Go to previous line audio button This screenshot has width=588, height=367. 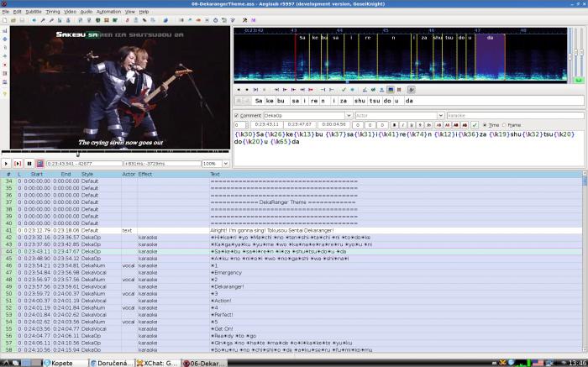[x=239, y=90]
